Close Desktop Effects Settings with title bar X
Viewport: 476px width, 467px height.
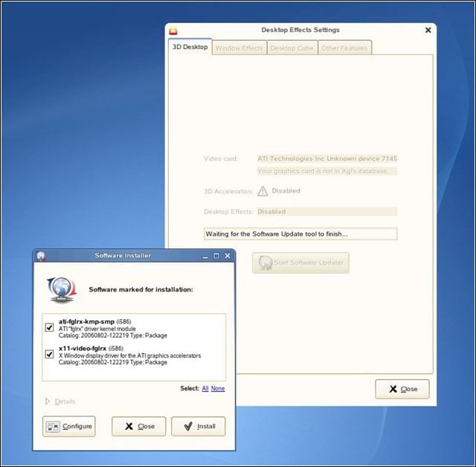click(x=428, y=30)
